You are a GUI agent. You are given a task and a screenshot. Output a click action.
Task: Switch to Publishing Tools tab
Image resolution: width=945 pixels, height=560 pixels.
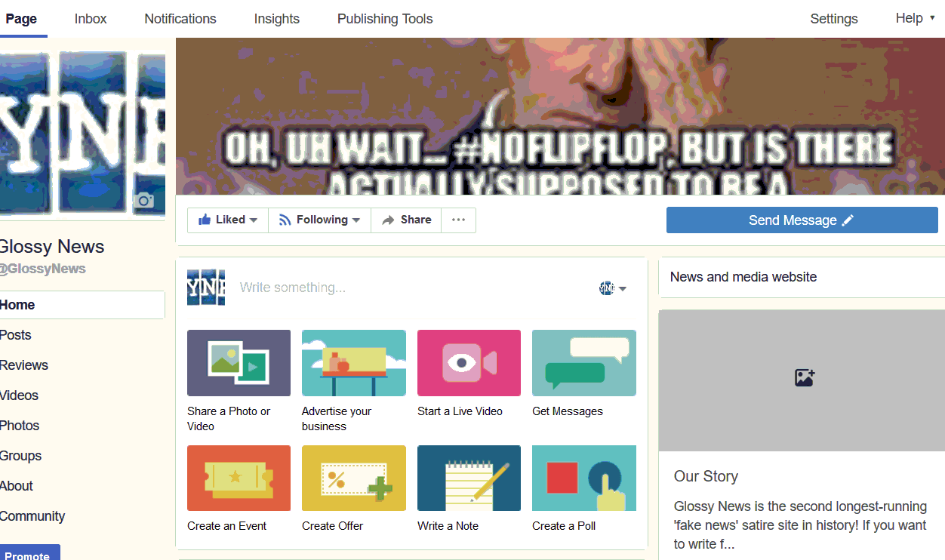(385, 19)
